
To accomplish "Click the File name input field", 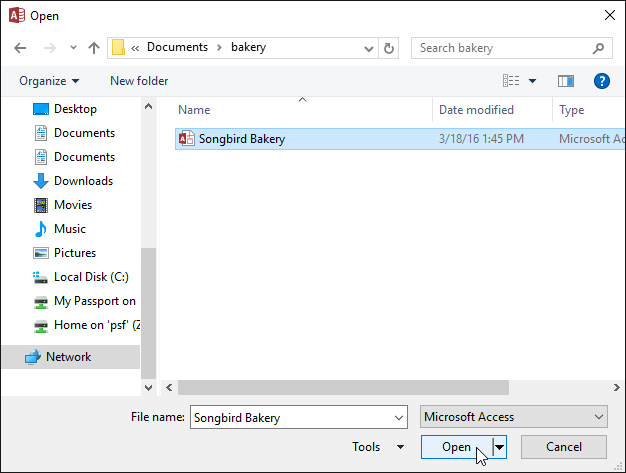I will [x=297, y=417].
